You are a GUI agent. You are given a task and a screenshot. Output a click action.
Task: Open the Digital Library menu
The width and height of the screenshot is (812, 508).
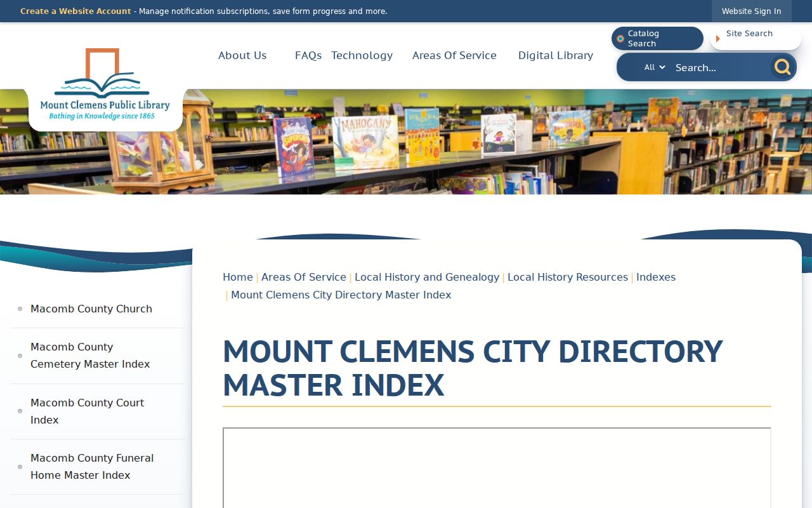click(556, 55)
